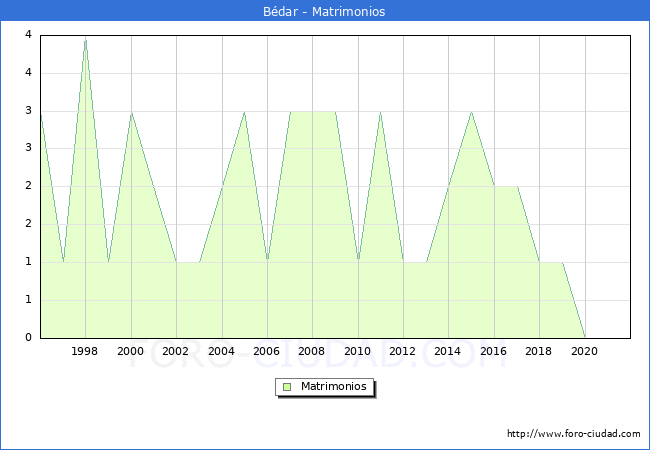The width and height of the screenshot is (650, 450).
Task: Click the chart title Bédar - Matrimonios
Action: pyautogui.click(x=324, y=11)
